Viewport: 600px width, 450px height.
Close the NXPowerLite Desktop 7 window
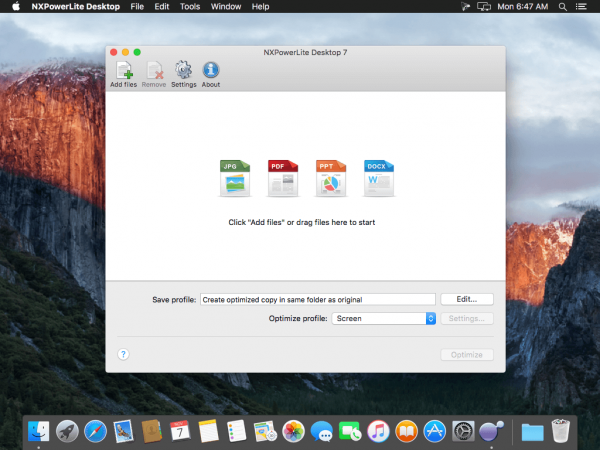[x=114, y=52]
